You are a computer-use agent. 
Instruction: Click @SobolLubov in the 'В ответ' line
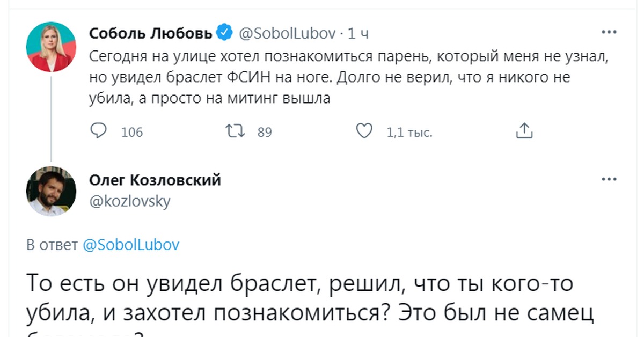pos(131,245)
